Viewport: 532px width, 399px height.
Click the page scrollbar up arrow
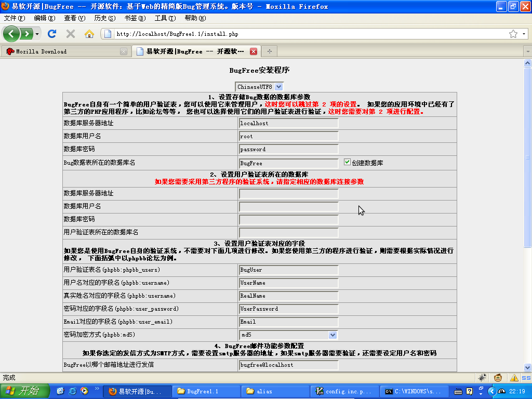tap(527, 63)
